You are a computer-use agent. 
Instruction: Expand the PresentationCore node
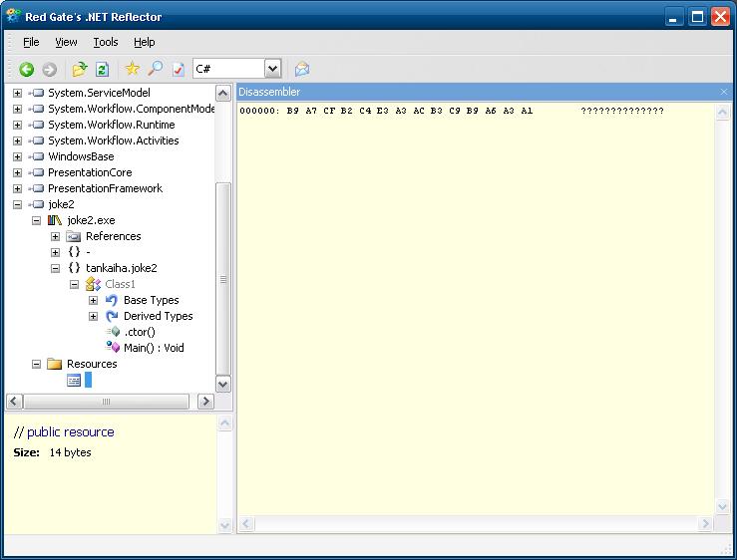click(17, 173)
